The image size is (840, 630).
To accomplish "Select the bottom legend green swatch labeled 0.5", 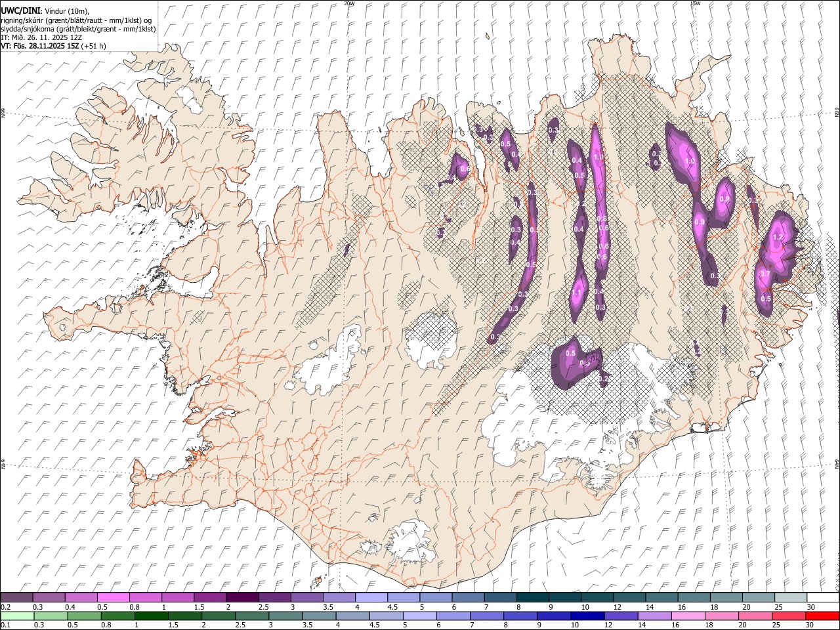I will [84, 616].
